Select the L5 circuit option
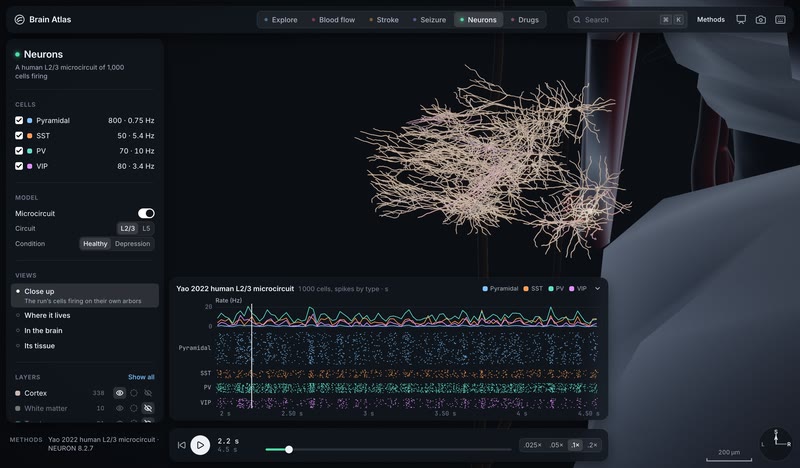The image size is (800, 468). click(146, 229)
